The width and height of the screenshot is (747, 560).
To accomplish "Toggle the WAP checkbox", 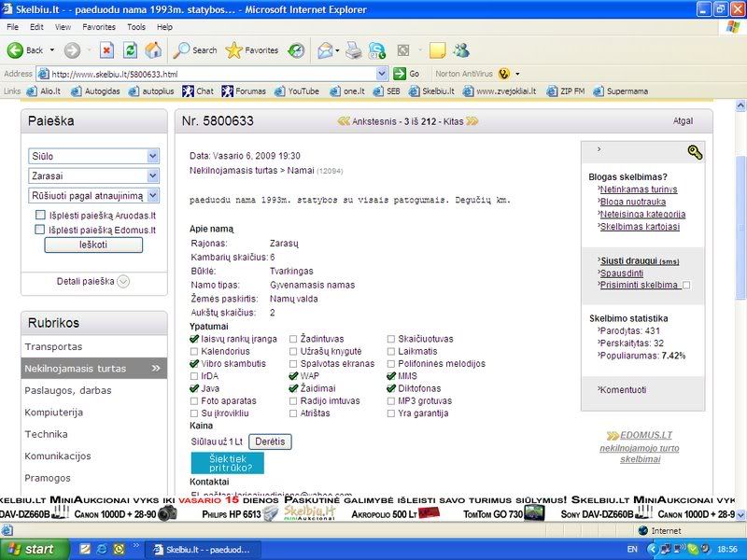I will click(293, 376).
